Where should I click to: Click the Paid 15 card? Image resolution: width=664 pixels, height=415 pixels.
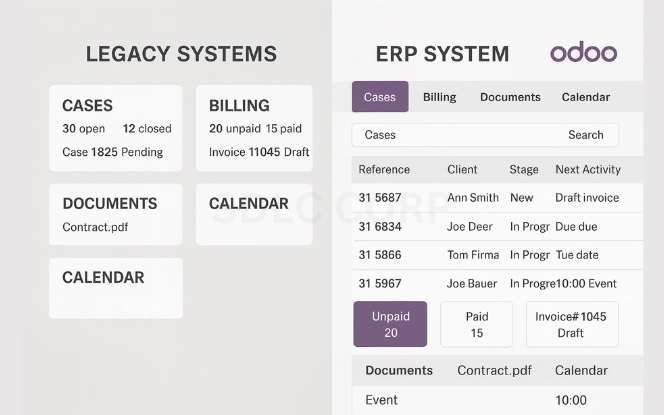[476, 324]
